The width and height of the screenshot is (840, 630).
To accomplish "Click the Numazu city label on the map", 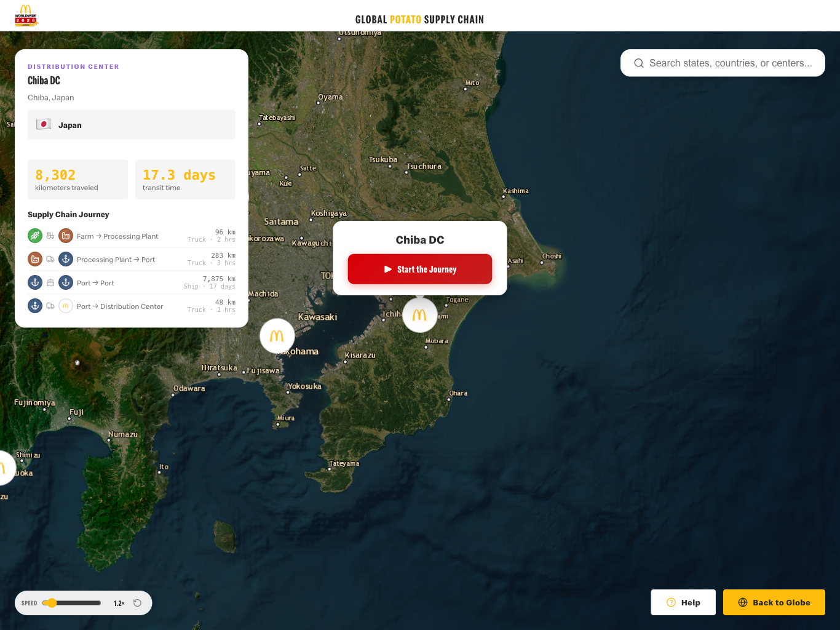I will [x=123, y=434].
